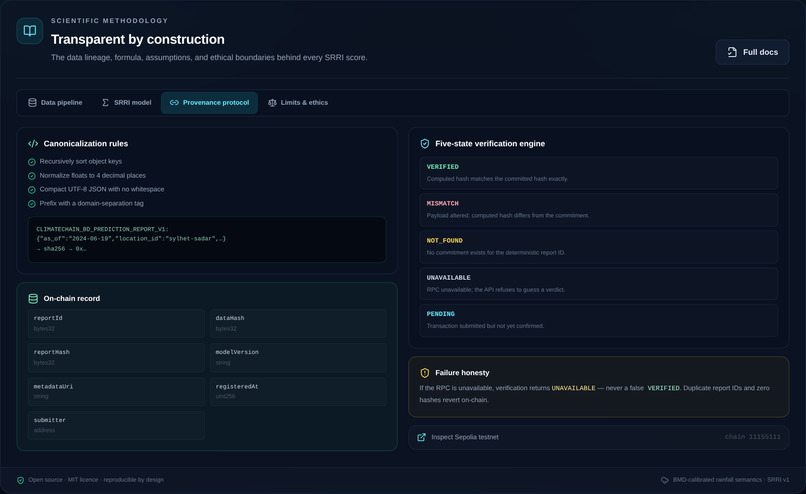Click the submitter address field
Viewport: 806px width, 494px height.
pyautogui.click(x=116, y=425)
